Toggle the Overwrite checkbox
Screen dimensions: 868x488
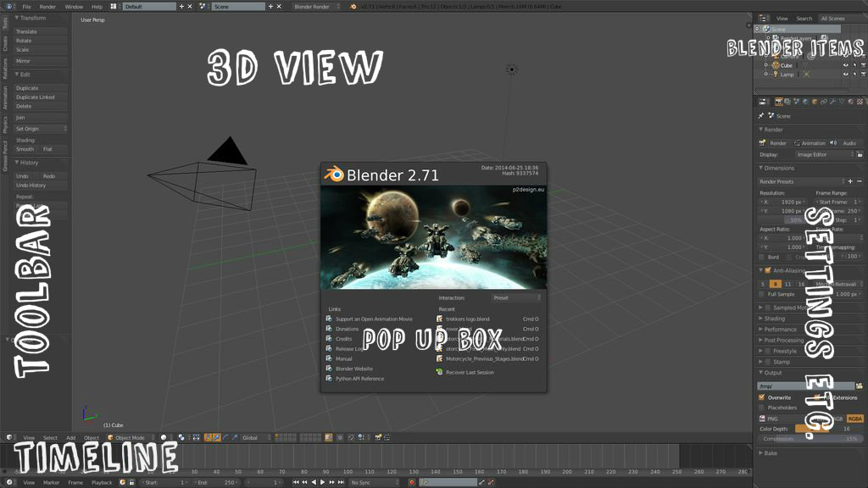[x=762, y=397]
